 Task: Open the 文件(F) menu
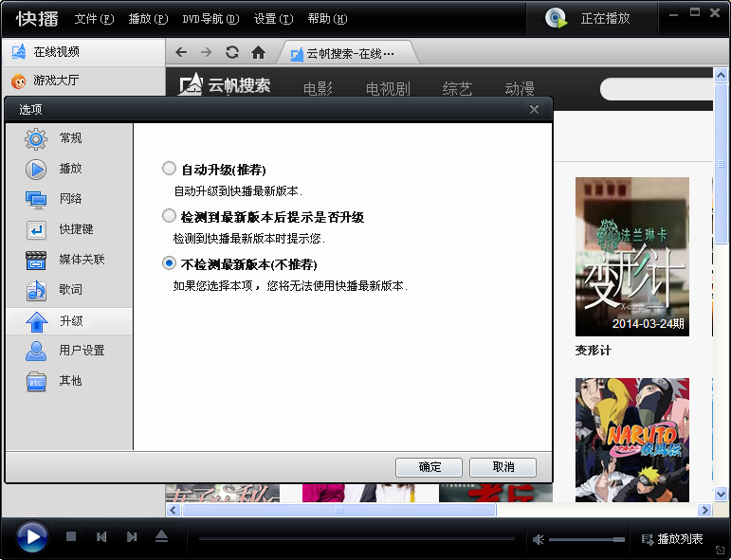coord(94,19)
